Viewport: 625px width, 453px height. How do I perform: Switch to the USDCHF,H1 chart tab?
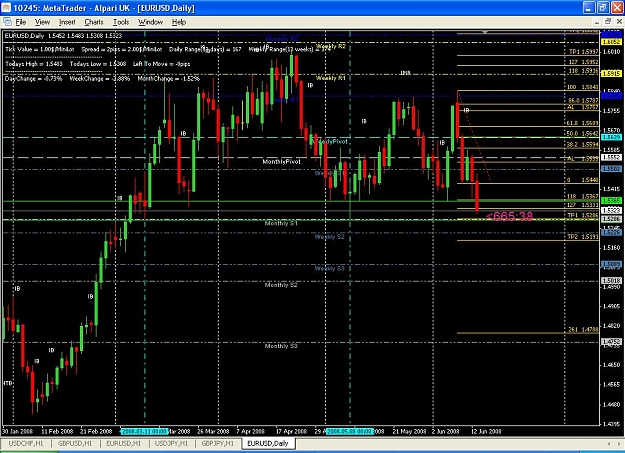click(26, 443)
